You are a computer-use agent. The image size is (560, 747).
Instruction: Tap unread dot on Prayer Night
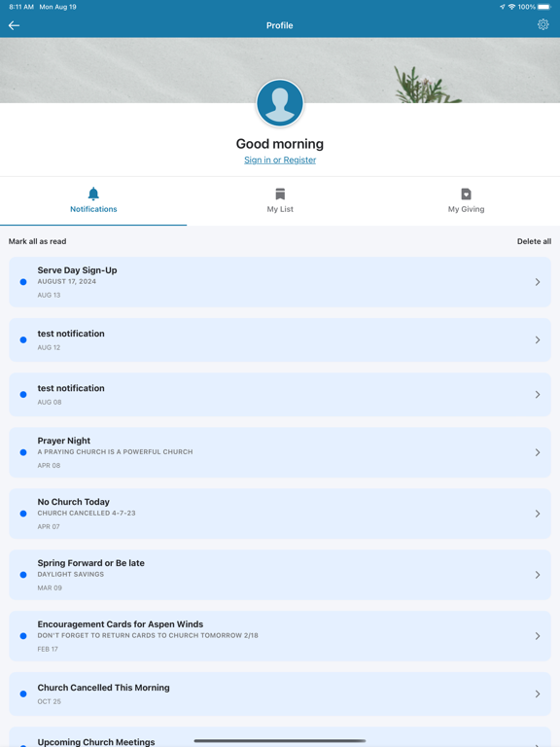(x=23, y=452)
